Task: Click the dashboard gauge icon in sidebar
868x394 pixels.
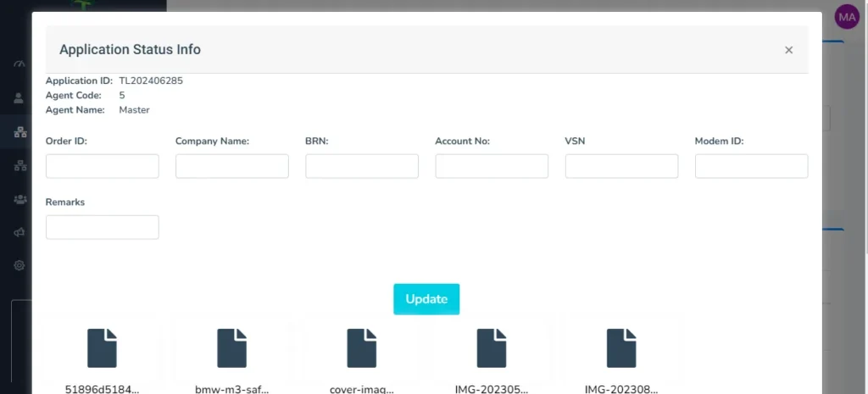Action: pyautogui.click(x=19, y=65)
